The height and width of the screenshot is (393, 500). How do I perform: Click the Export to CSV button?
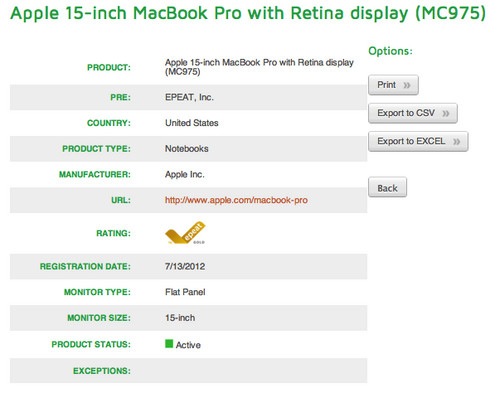[413, 113]
